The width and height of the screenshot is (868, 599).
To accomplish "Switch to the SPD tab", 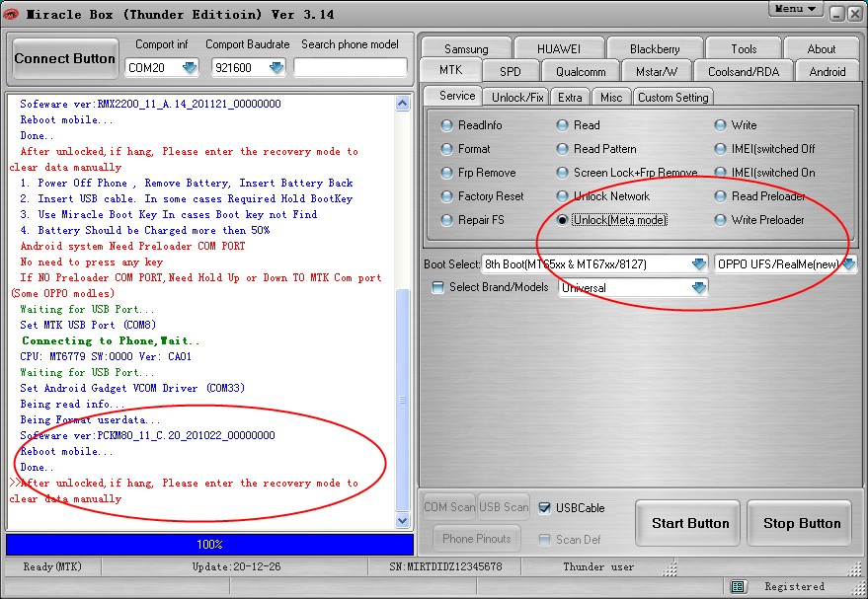I will [510, 71].
